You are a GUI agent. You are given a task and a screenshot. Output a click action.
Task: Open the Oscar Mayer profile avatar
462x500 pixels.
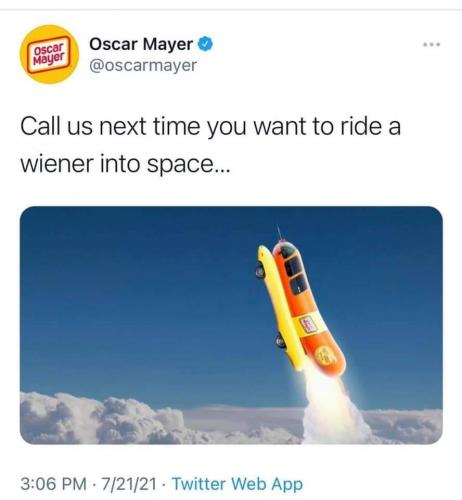tap(49, 54)
